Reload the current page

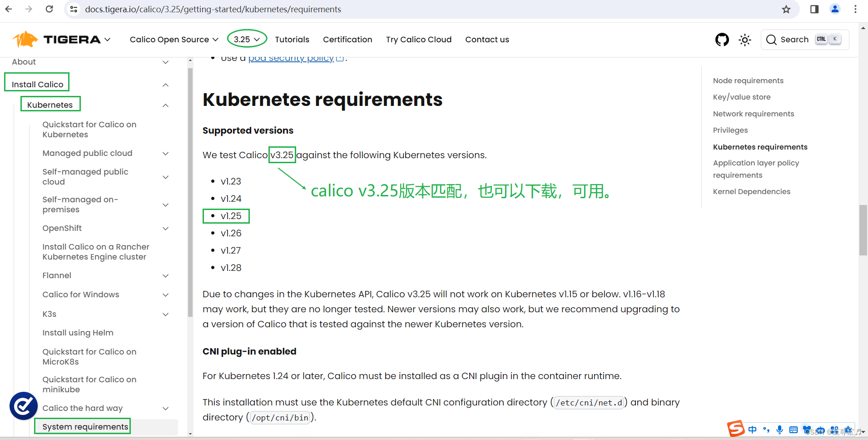[x=50, y=9]
